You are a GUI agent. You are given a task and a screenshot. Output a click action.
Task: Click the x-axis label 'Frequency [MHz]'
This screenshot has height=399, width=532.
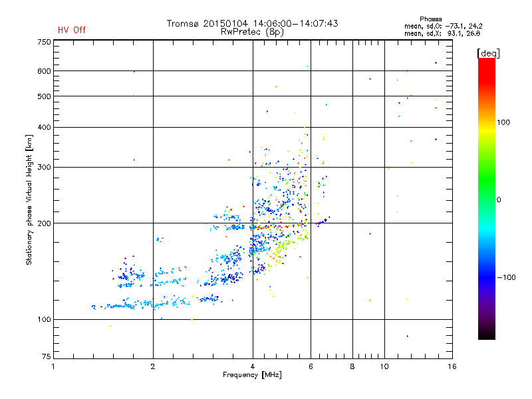[252, 375]
